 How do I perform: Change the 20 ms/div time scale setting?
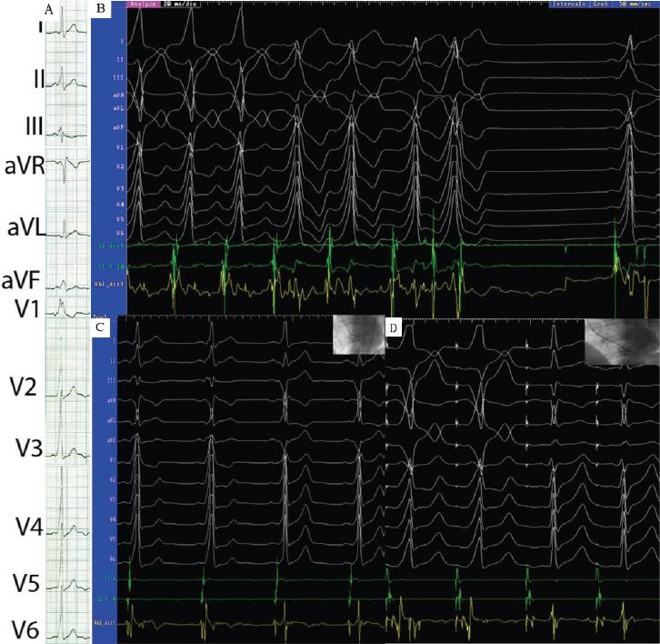pos(179,5)
